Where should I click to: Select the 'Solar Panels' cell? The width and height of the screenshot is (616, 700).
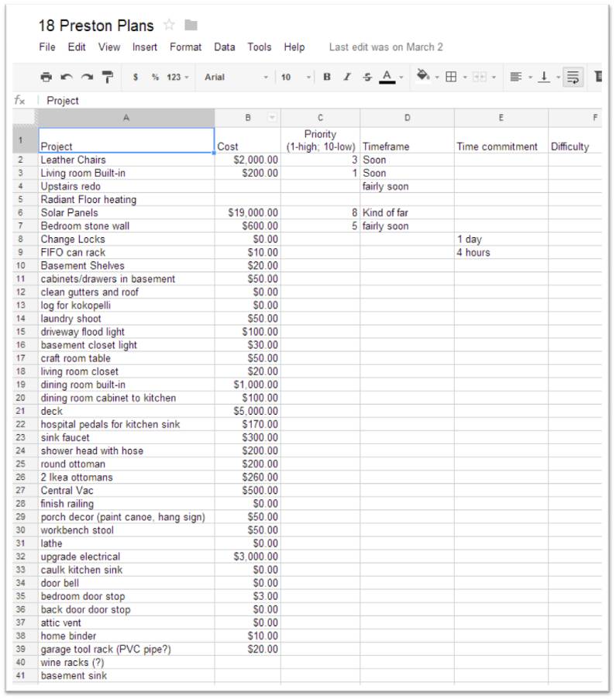tap(126, 213)
